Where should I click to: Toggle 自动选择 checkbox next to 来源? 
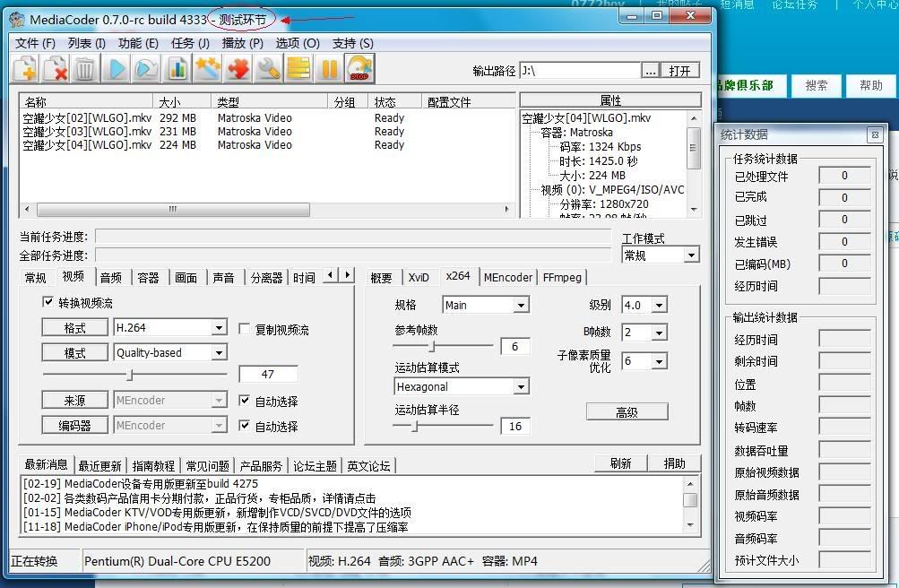coord(245,402)
